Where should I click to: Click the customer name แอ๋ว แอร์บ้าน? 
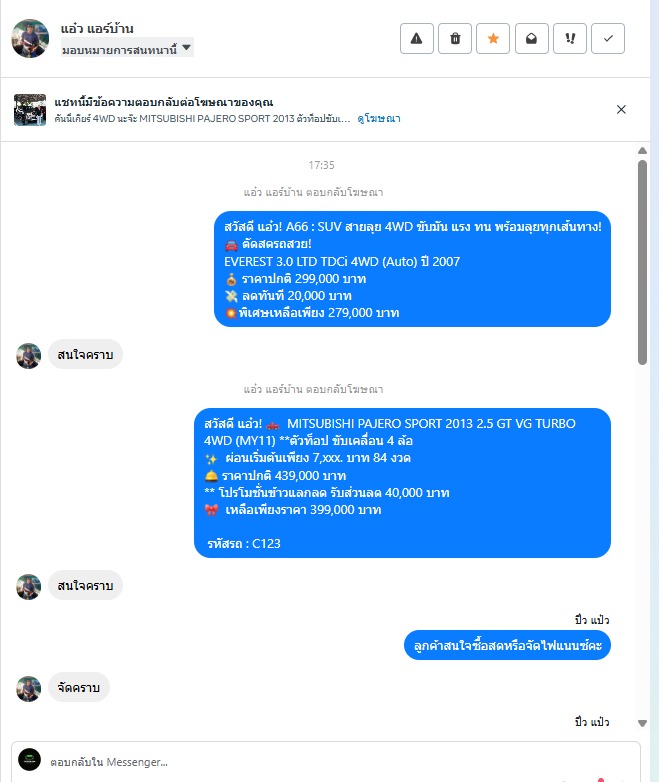click(x=97, y=28)
